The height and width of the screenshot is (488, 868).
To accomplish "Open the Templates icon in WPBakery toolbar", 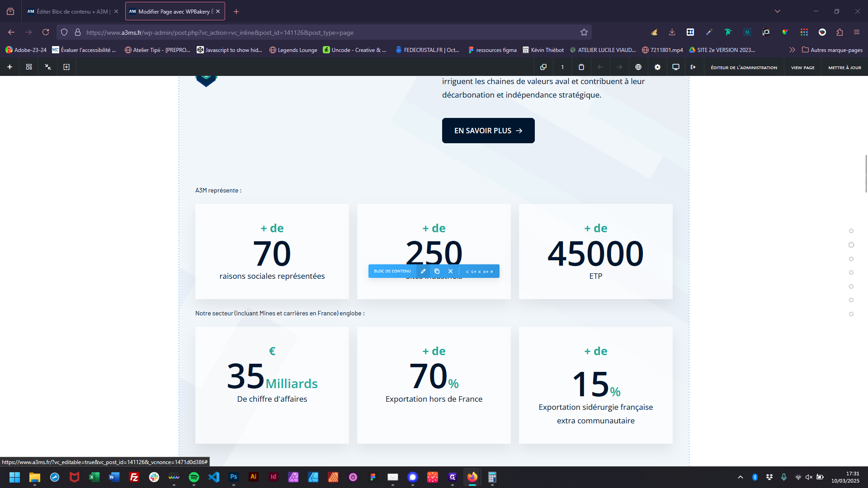I will point(29,67).
